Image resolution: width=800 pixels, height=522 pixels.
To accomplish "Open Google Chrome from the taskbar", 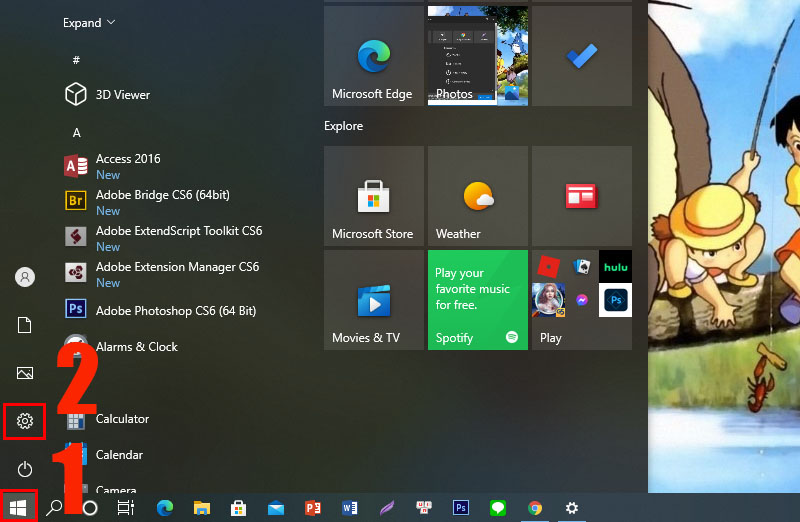I will [535, 508].
